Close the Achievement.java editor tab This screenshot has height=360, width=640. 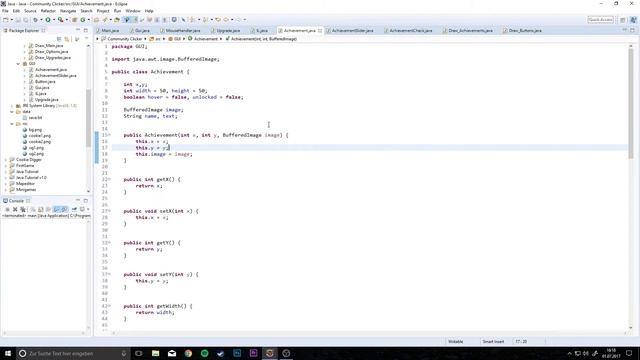coord(320,31)
